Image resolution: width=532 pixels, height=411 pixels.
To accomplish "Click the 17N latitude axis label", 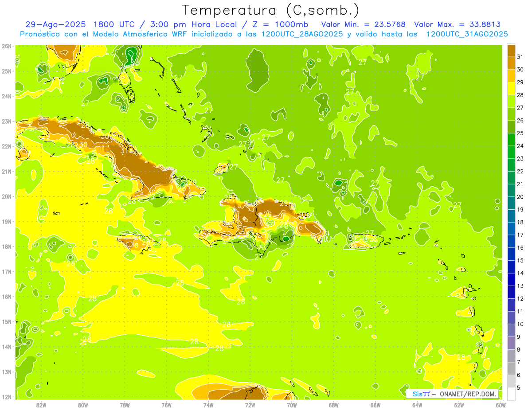I will pos(7,271).
